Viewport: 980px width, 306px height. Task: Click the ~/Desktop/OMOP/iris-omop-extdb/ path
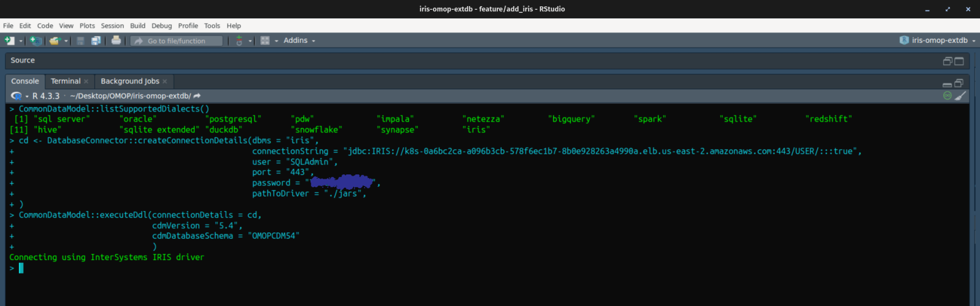click(x=130, y=96)
